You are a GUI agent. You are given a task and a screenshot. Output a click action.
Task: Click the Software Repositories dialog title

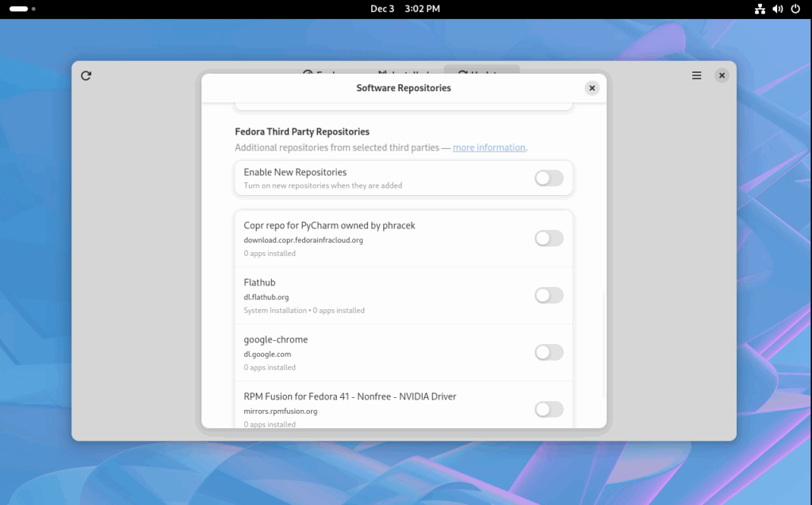[x=404, y=88]
